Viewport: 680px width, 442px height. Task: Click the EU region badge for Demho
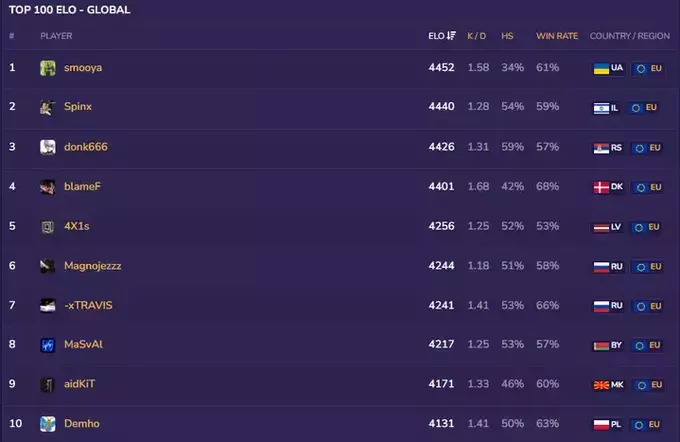pyautogui.click(x=647, y=424)
